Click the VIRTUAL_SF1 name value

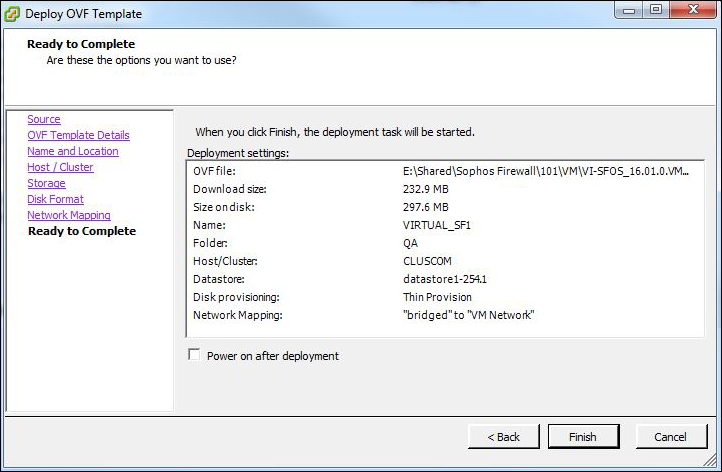point(437,225)
